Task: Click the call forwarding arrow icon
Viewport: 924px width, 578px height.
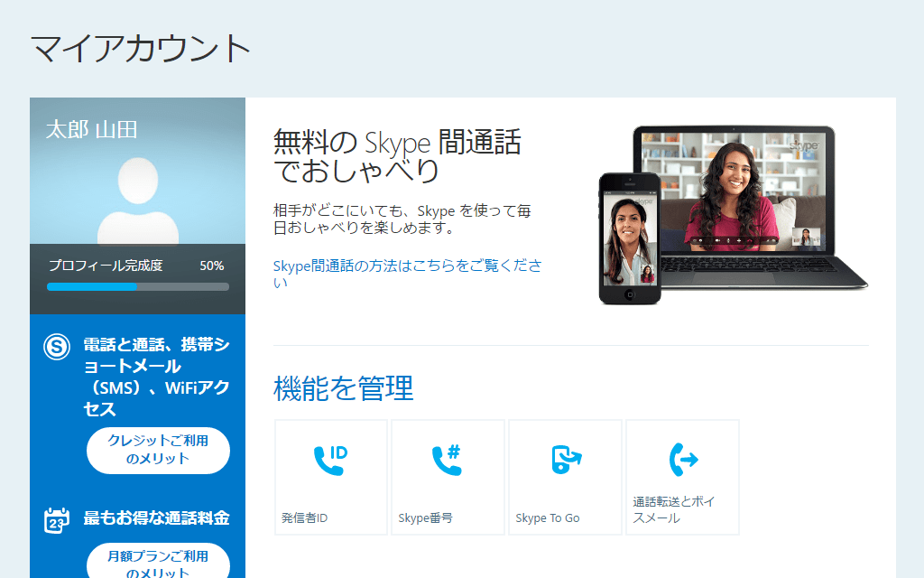Action: tap(683, 460)
